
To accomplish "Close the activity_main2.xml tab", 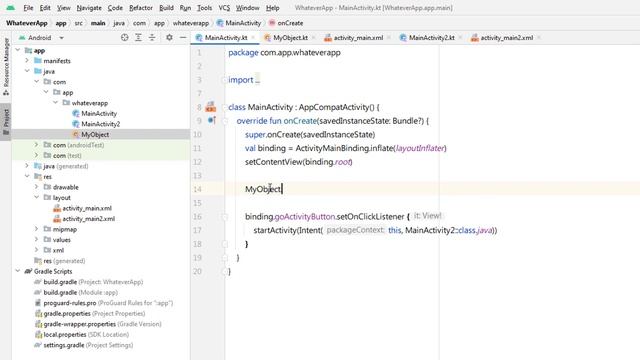I will [539, 38].
